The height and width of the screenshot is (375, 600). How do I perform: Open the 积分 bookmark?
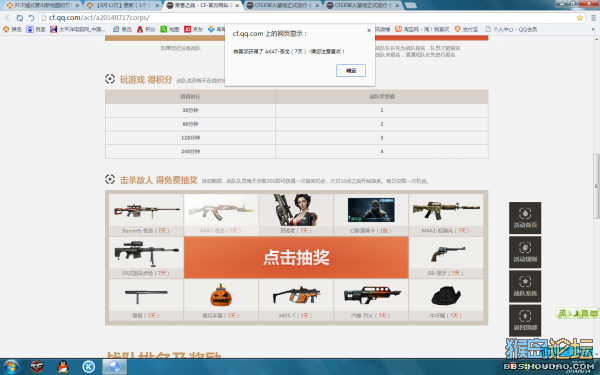(x=146, y=29)
